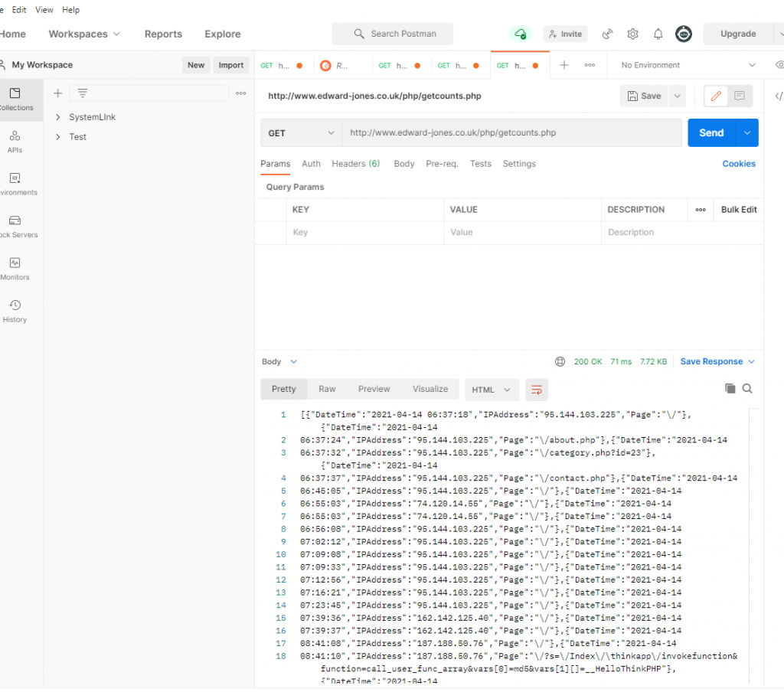This screenshot has width=784, height=692.
Task: Expand the Test collection
Action: (58, 137)
